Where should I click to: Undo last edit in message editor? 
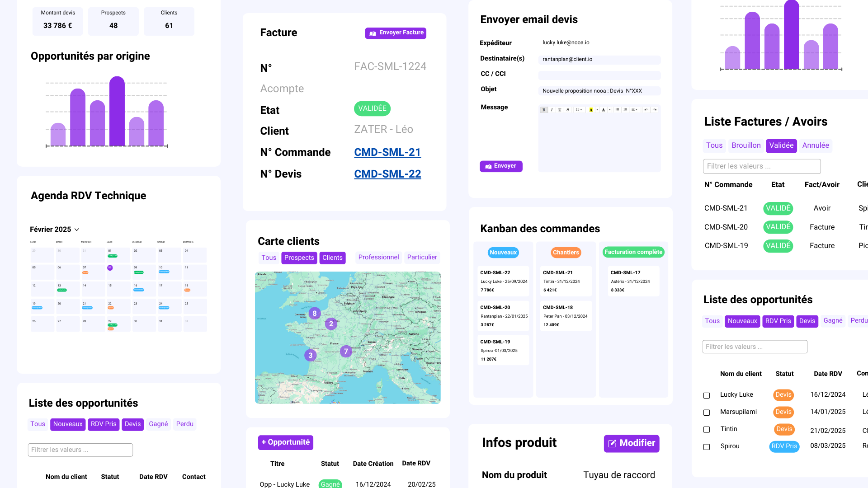pyautogui.click(x=646, y=110)
